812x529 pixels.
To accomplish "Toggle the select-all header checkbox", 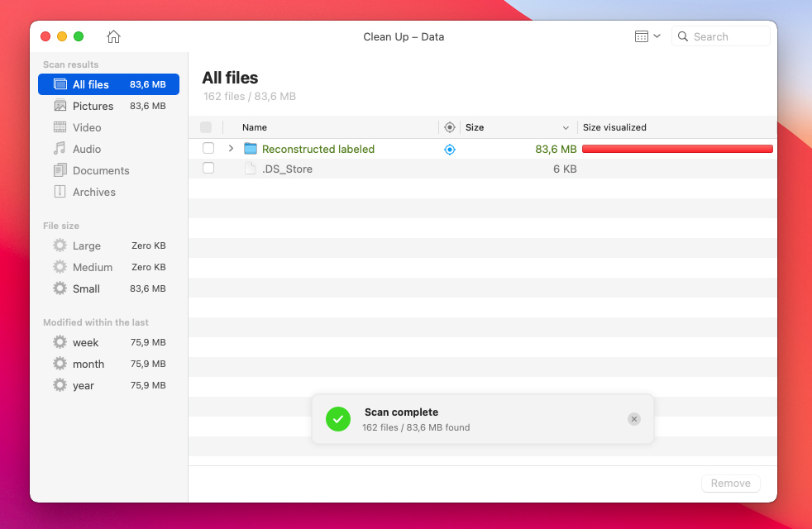I will click(x=206, y=127).
